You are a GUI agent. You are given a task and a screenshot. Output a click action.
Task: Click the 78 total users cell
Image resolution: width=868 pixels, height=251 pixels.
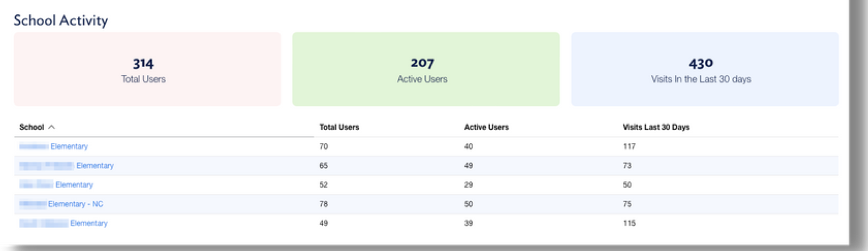pyautogui.click(x=323, y=204)
